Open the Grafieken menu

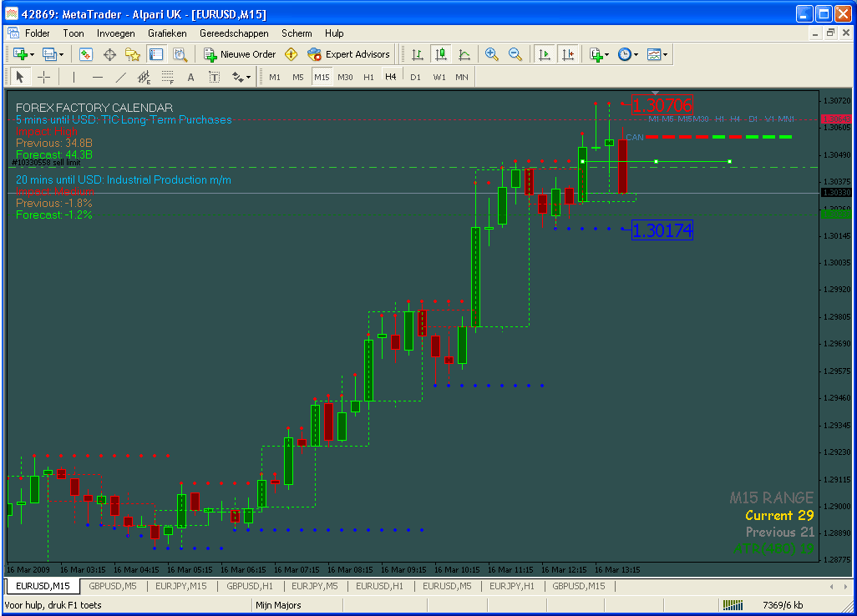167,33
